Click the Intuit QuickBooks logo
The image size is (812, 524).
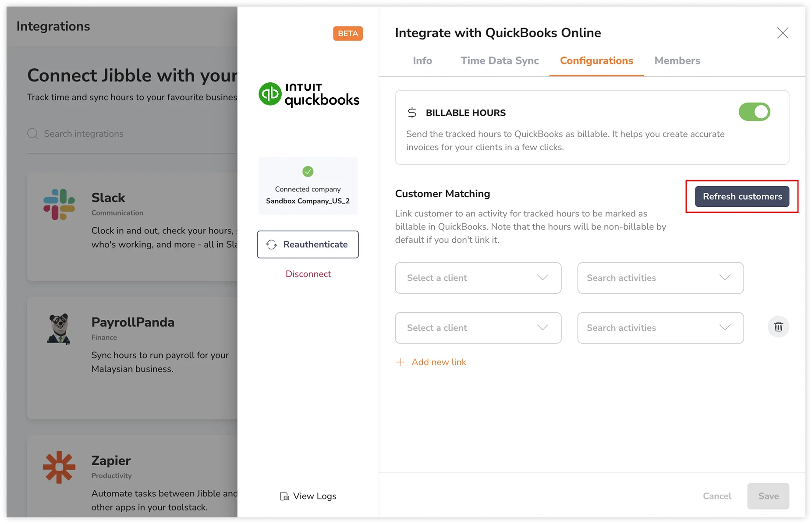click(x=309, y=95)
